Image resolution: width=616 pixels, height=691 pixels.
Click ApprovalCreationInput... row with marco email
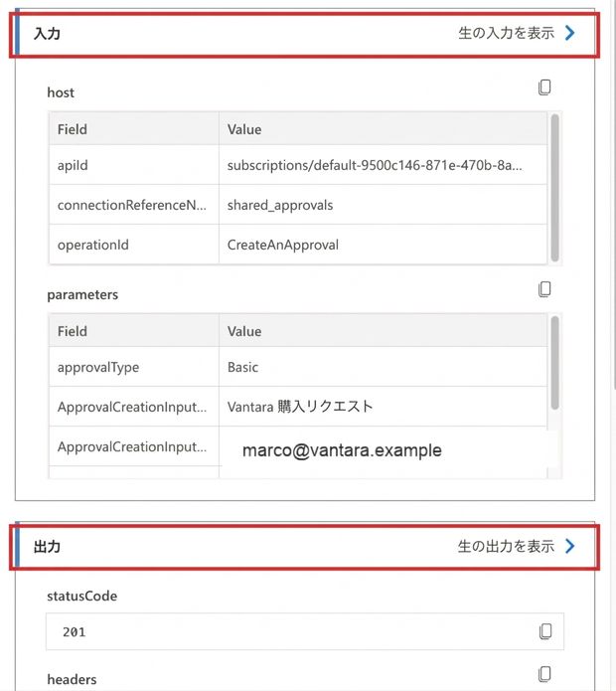134,446
